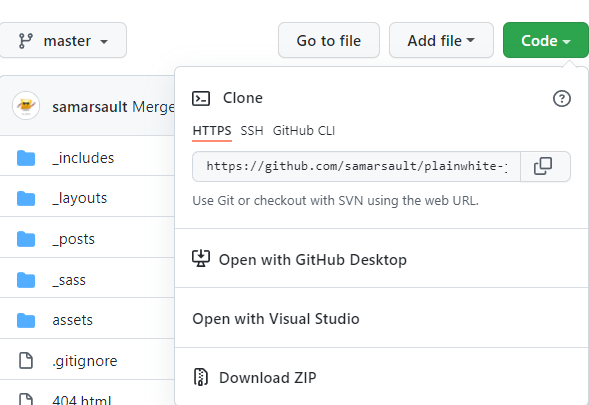Open the master branch dropdown
This screenshot has width=589, height=405.
click(x=62, y=40)
